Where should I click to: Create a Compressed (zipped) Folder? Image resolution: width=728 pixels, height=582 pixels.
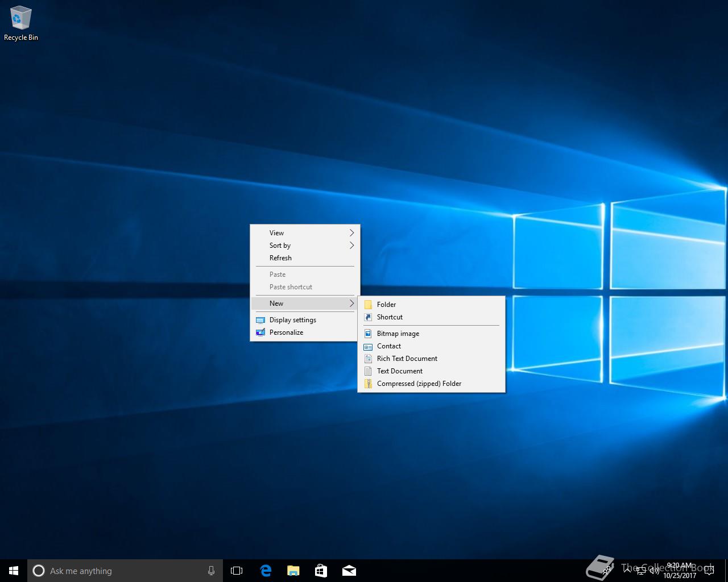[x=432, y=384]
